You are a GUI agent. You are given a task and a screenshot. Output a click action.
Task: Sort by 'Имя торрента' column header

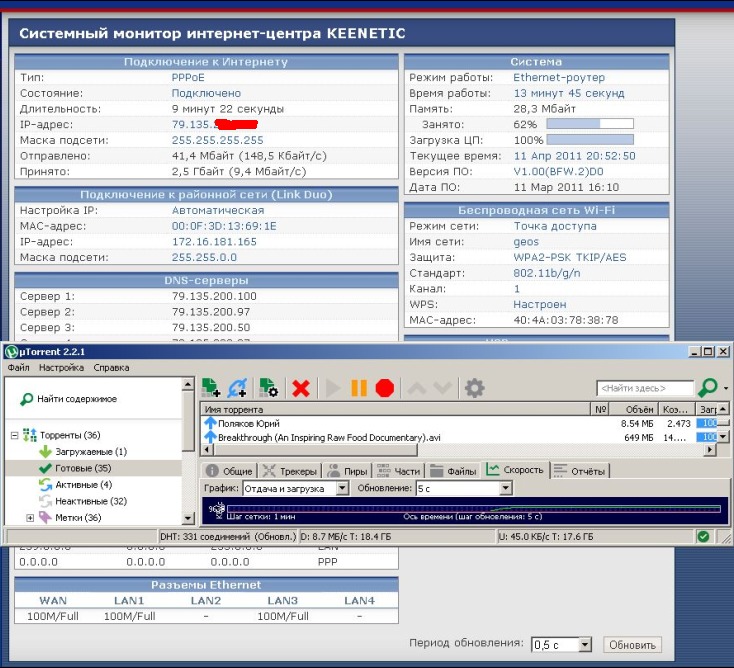click(x=396, y=409)
